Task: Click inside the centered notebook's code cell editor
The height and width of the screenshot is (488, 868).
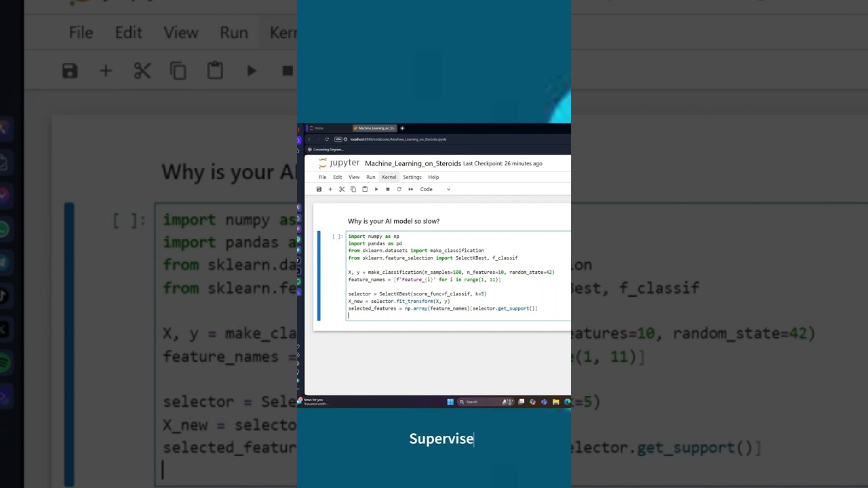Action: point(458,276)
